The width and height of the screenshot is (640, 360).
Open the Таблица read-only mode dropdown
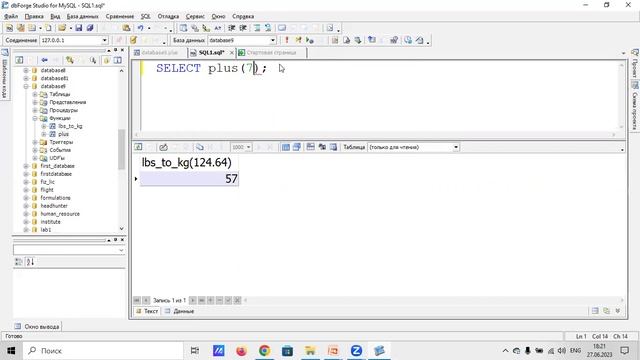click(x=456, y=147)
